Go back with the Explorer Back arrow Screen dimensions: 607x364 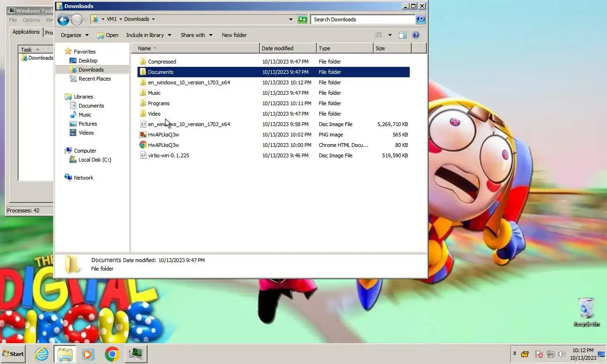pos(63,19)
